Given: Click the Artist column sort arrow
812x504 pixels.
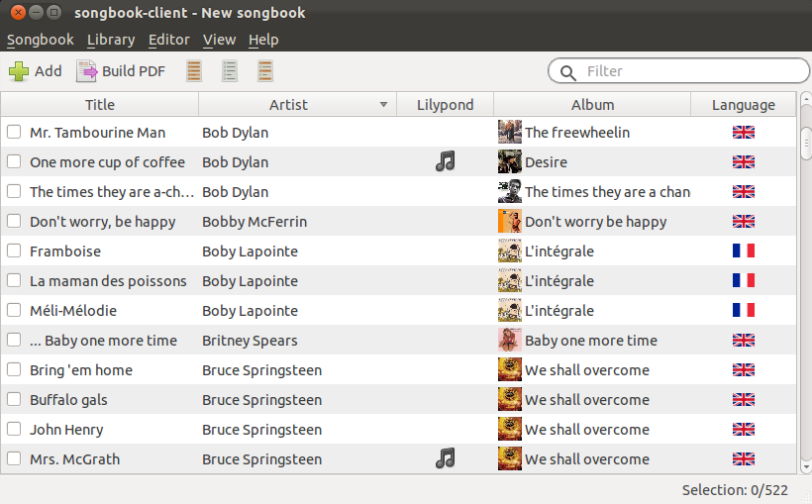Looking at the screenshot, I should click(383, 105).
